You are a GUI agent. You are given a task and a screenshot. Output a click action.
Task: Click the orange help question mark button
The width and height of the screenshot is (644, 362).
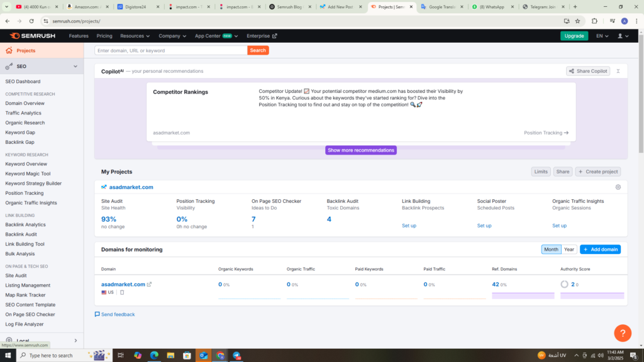point(623,333)
